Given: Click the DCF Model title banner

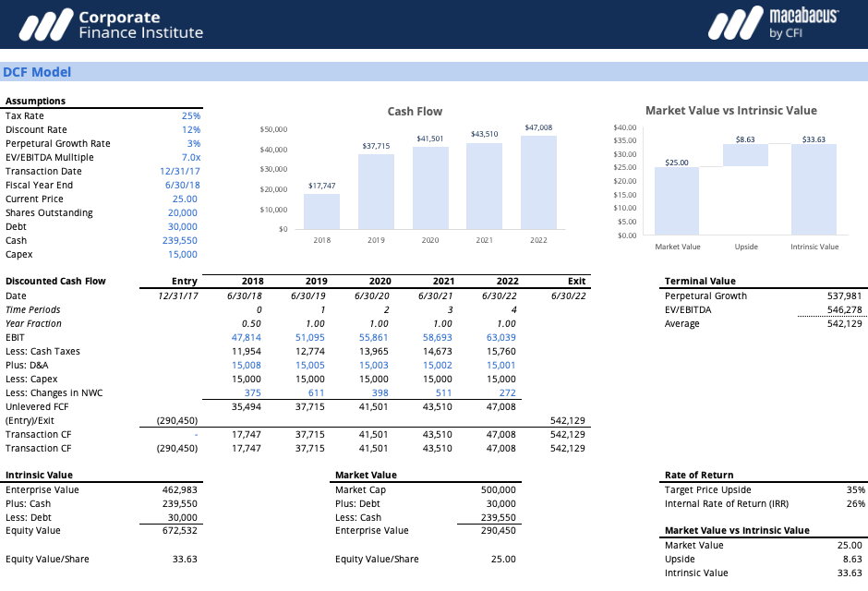Looking at the screenshot, I should point(38,71).
